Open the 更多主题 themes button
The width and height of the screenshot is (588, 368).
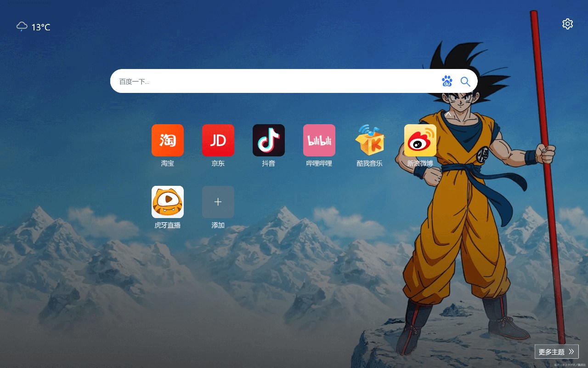557,351
